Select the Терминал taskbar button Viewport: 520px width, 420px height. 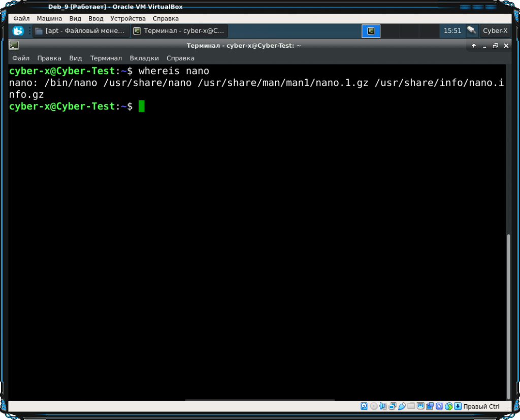coord(179,31)
